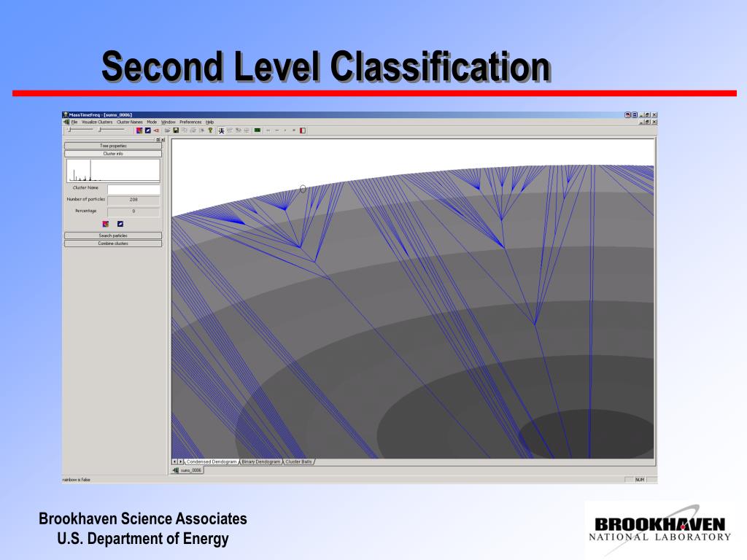Click the yellow help pointer icon

[x=210, y=131]
